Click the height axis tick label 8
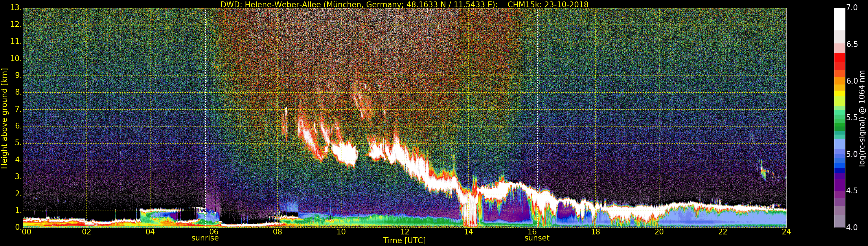The width and height of the screenshot is (868, 246). 18,92
